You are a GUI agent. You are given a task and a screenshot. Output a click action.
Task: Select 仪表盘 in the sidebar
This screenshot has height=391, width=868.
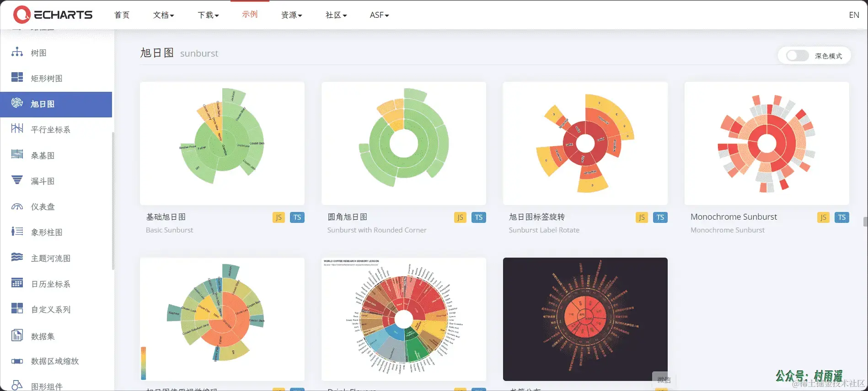43,206
